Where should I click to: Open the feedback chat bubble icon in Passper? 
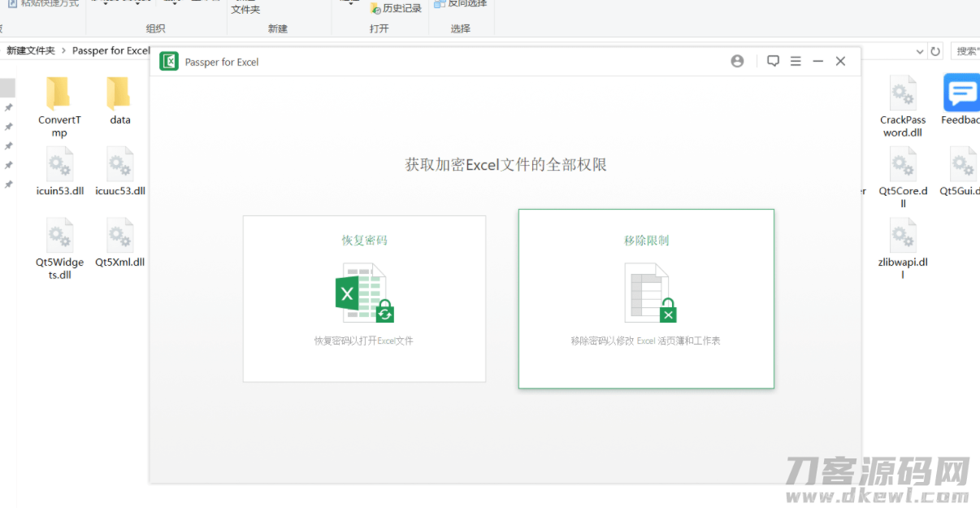774,61
